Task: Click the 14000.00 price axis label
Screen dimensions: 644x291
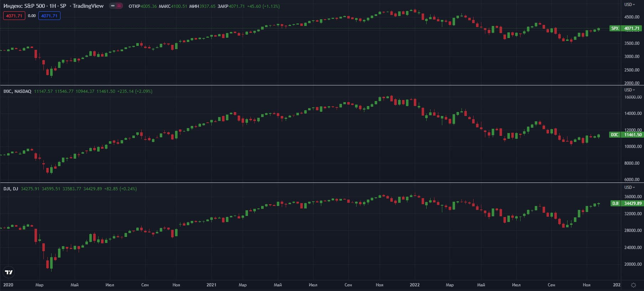Action: click(633, 113)
